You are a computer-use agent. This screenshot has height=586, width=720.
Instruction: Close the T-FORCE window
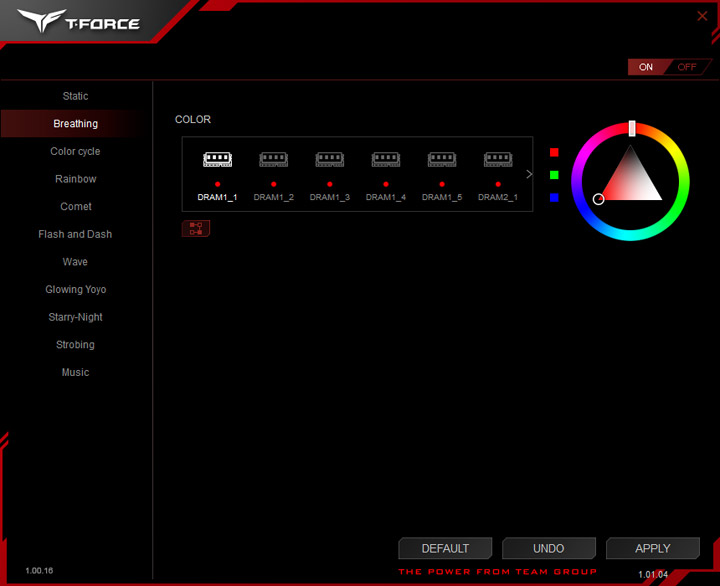coord(702,16)
